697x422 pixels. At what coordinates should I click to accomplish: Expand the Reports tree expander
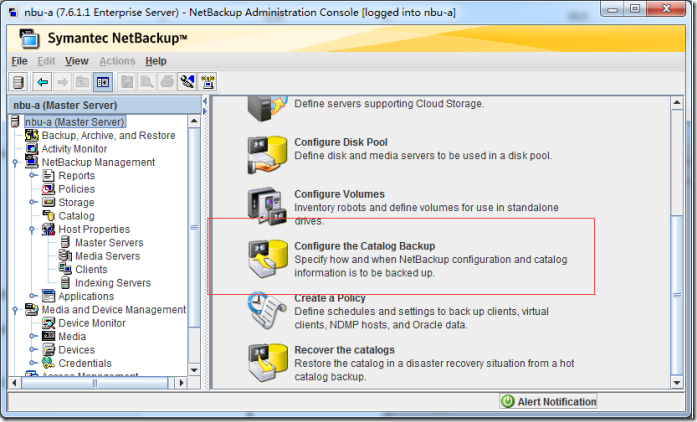coord(32,176)
